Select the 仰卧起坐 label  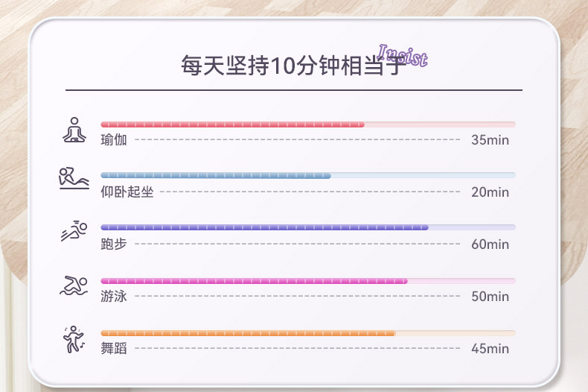click(x=127, y=192)
